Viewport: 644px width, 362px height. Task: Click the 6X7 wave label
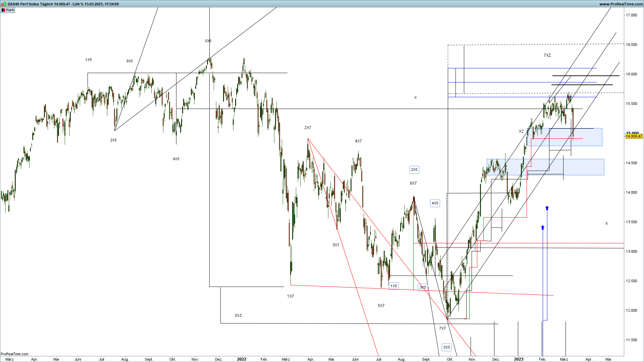pyautogui.click(x=413, y=183)
